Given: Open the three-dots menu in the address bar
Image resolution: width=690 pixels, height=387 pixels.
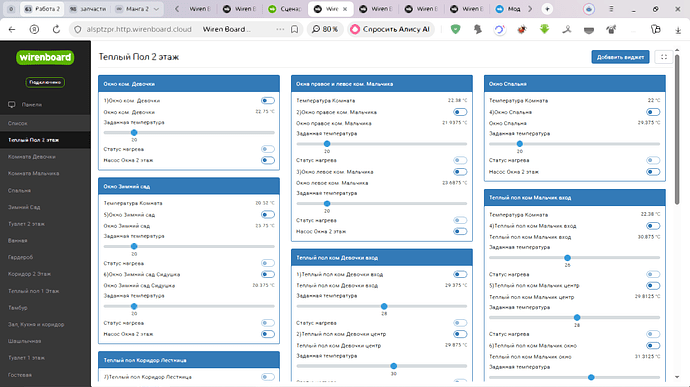Looking at the screenshot, I should click(x=280, y=29).
